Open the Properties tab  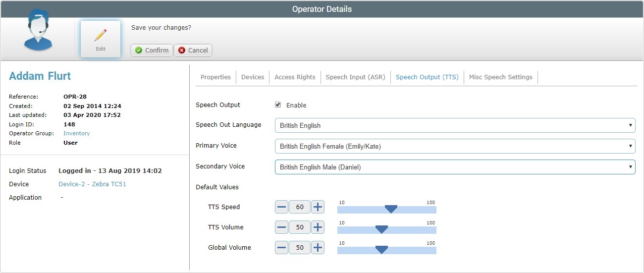(215, 77)
